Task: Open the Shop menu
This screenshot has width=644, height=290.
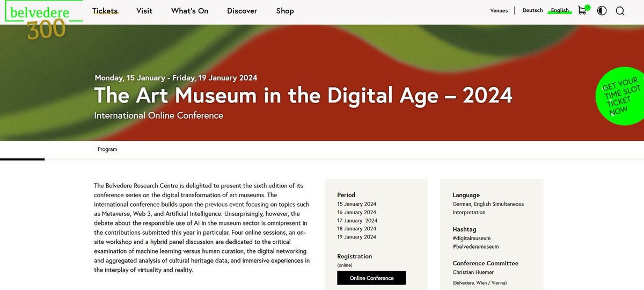Action: (285, 11)
